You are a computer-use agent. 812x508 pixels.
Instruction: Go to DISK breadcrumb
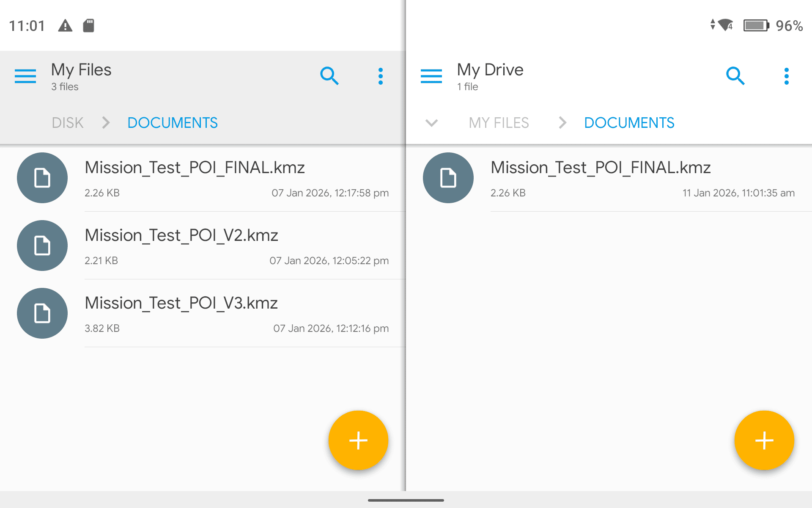click(x=68, y=123)
